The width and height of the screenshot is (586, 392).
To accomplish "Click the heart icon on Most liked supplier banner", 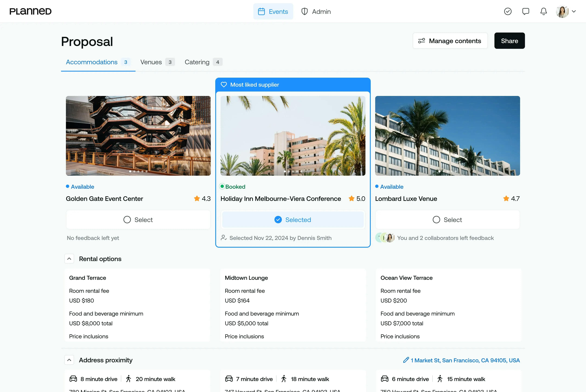I will pyautogui.click(x=224, y=84).
